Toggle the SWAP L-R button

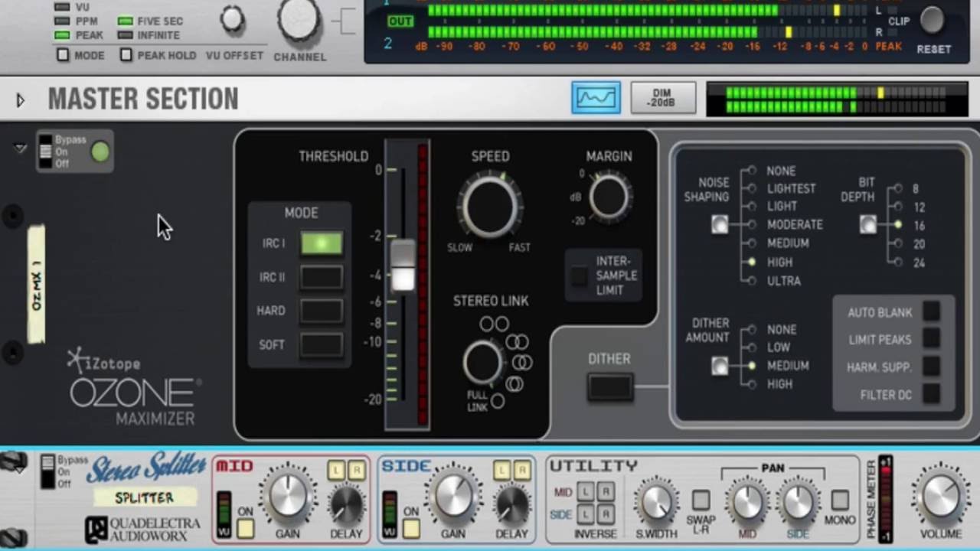pyautogui.click(x=701, y=500)
